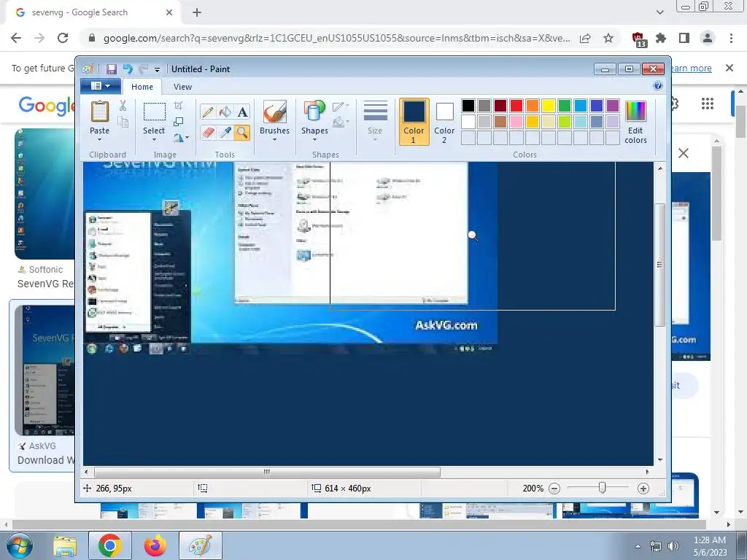Screen dimensions: 747x560
Task: Click the zoom in plus button
Action: (643, 489)
